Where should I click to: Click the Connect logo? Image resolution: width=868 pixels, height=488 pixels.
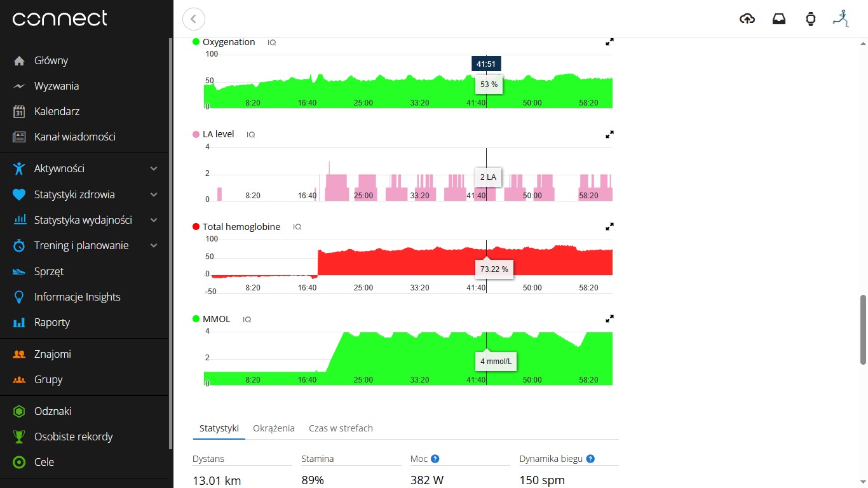[60, 19]
